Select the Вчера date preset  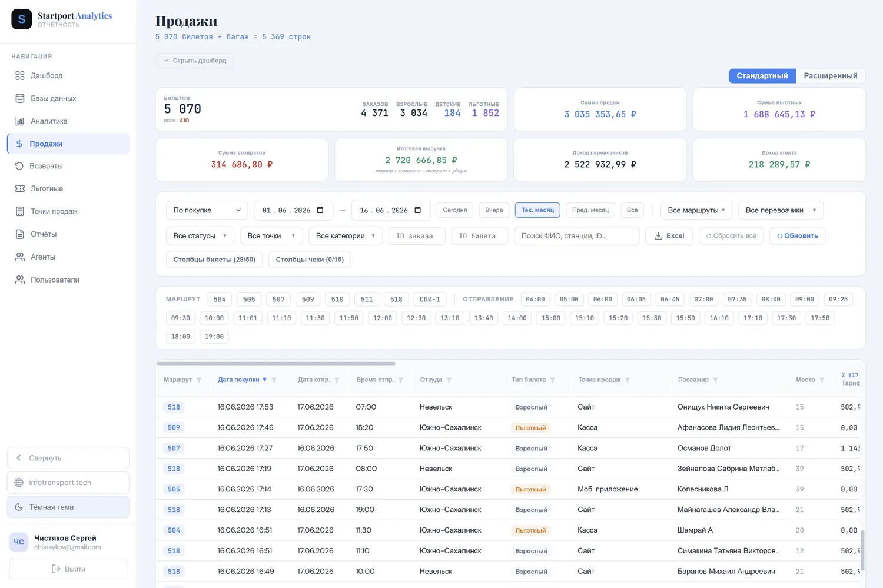coord(494,210)
